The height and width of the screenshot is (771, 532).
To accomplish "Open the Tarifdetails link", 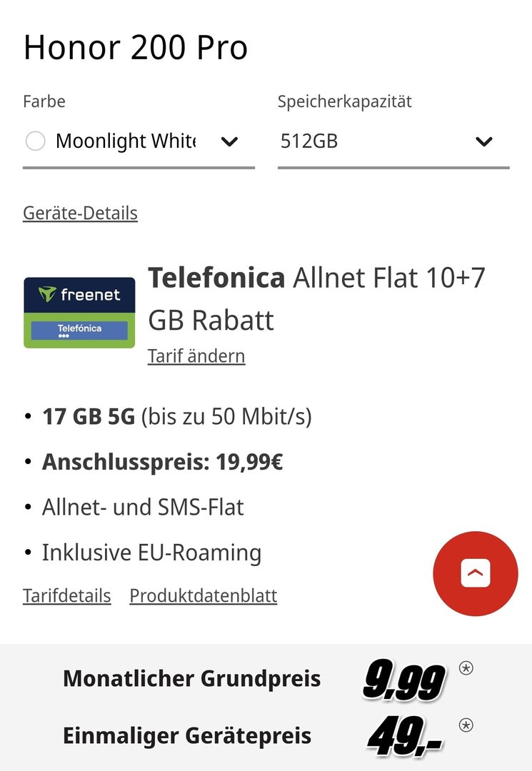I will tap(67, 595).
